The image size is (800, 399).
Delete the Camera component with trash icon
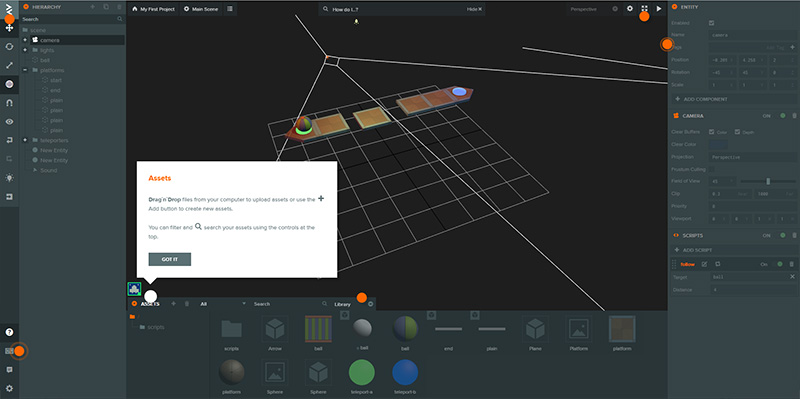[x=794, y=116]
